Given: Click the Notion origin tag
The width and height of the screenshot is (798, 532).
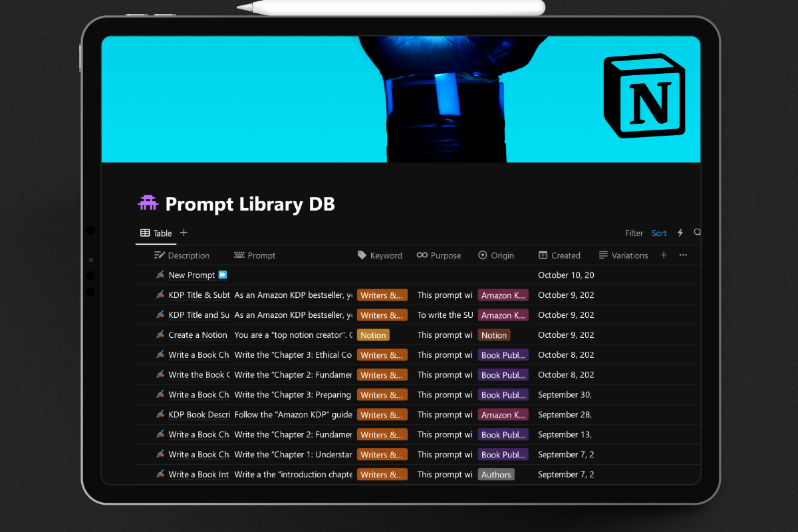Looking at the screenshot, I should tap(494, 335).
